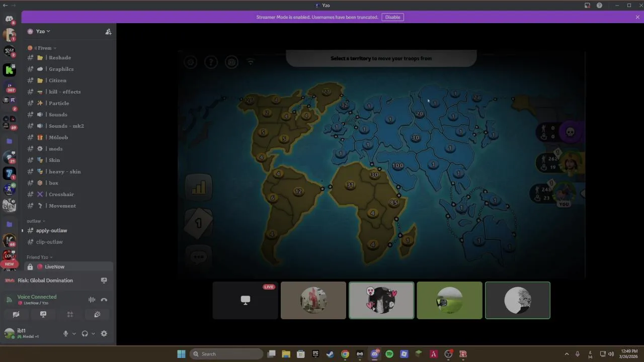Viewport: 644px width, 362px height.
Task: Open the input device options chevron
Action: pos(74,333)
